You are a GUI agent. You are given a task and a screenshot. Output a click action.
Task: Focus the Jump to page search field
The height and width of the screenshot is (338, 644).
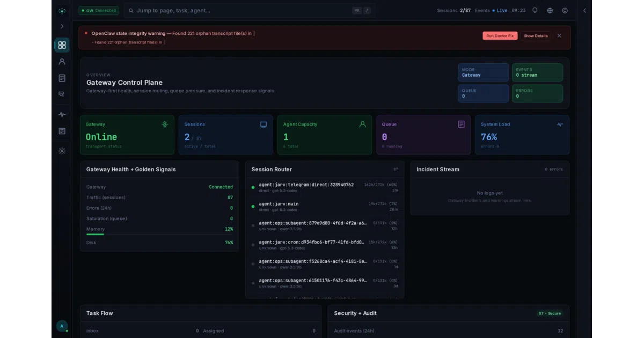pyautogui.click(x=250, y=10)
